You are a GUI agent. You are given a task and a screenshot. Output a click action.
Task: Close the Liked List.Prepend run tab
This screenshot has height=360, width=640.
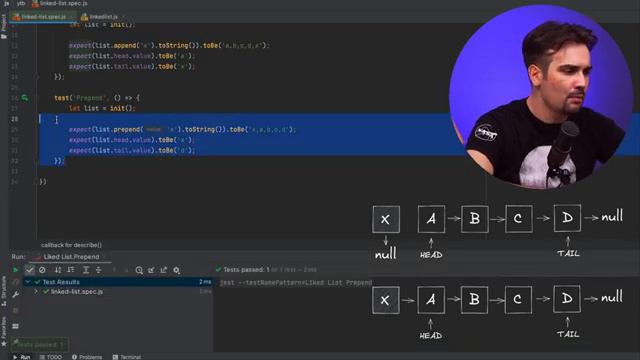(x=104, y=257)
